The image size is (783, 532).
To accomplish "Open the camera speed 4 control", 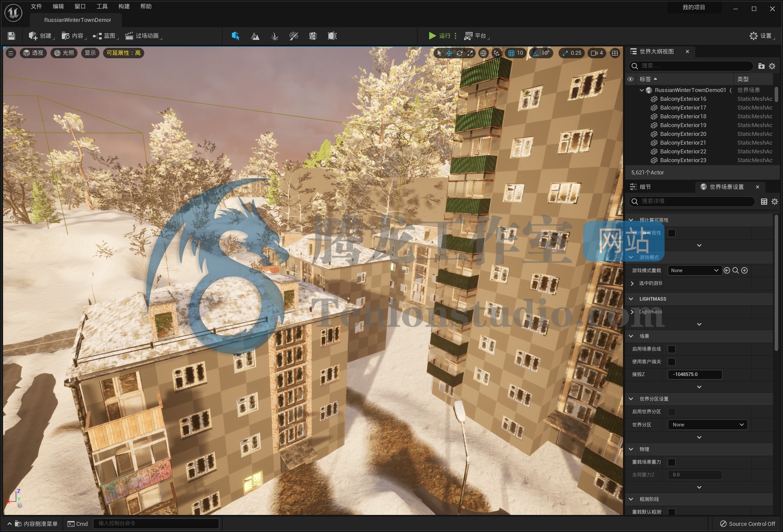I will tap(596, 53).
